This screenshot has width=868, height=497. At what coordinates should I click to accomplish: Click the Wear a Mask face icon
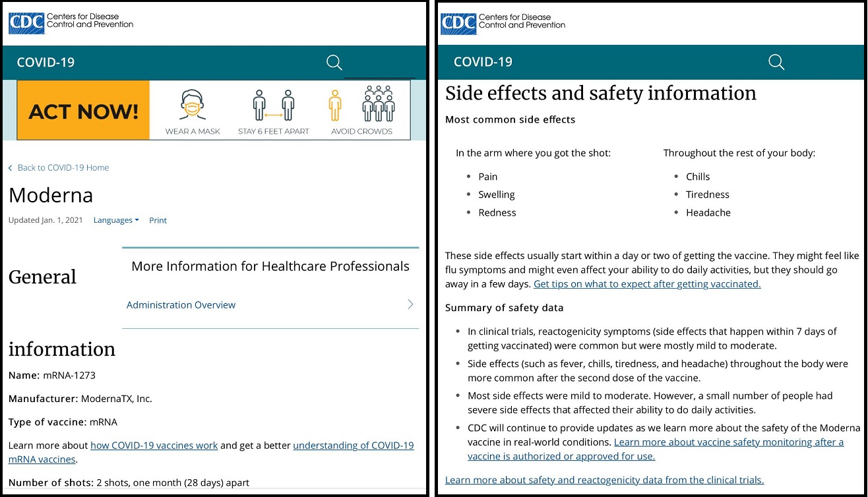click(193, 105)
